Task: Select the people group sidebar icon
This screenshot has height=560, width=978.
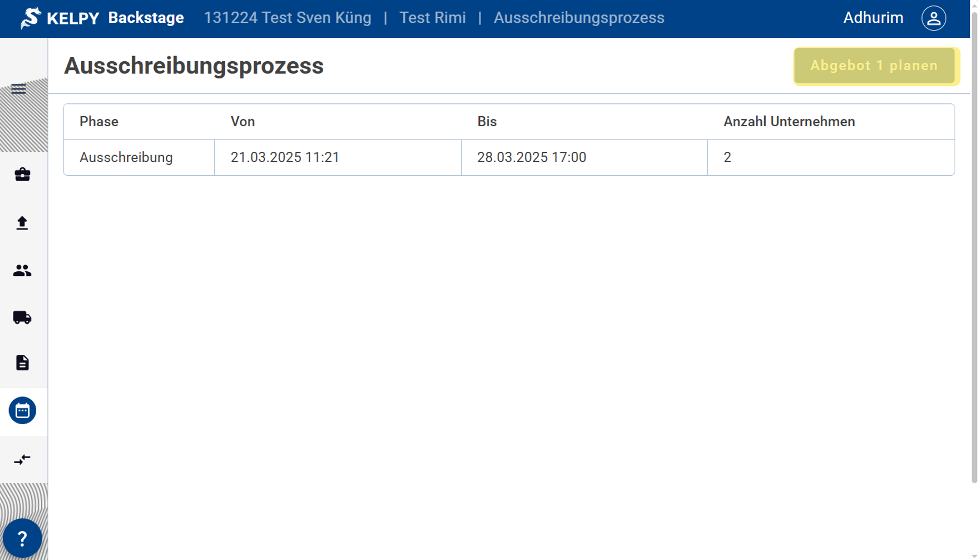Action: pyautogui.click(x=22, y=271)
